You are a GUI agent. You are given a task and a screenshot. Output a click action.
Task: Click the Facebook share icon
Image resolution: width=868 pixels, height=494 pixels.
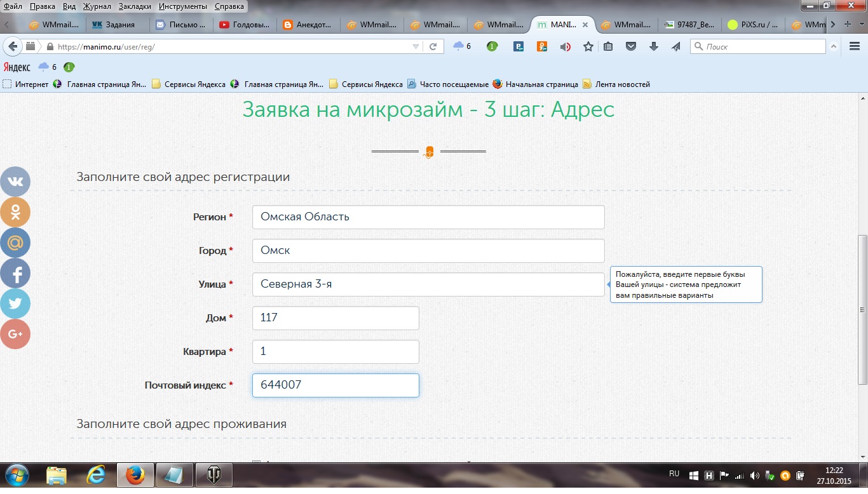point(15,274)
